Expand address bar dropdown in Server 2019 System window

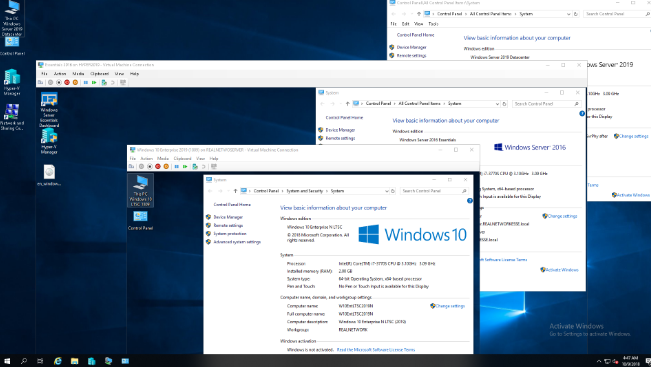click(x=569, y=14)
